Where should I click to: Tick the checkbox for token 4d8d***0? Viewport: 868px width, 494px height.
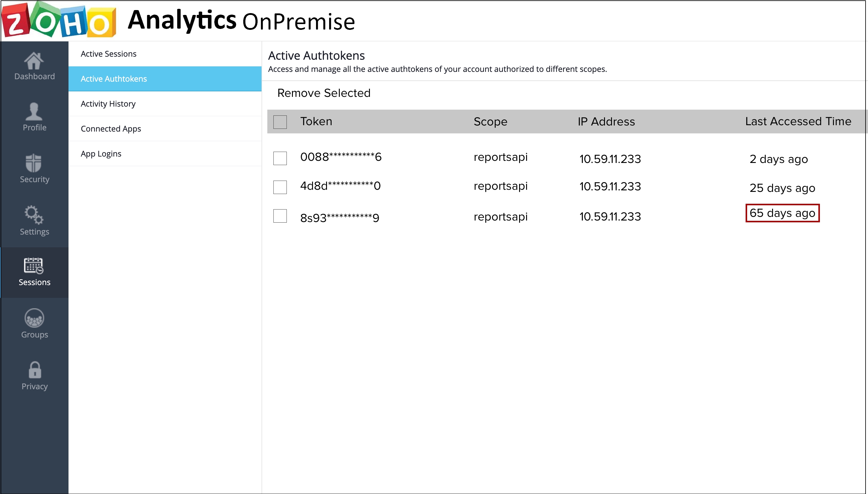(x=280, y=187)
